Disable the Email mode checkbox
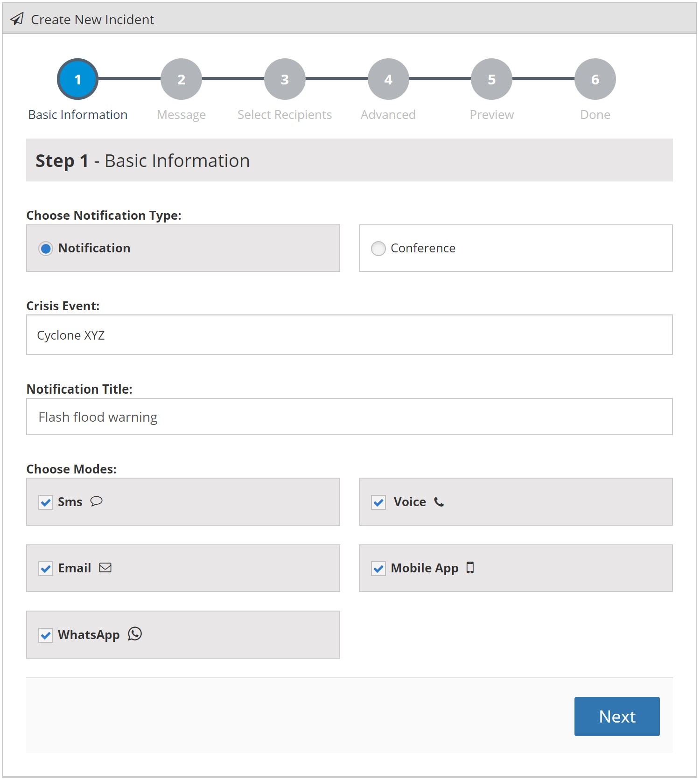700x779 pixels. tap(46, 569)
